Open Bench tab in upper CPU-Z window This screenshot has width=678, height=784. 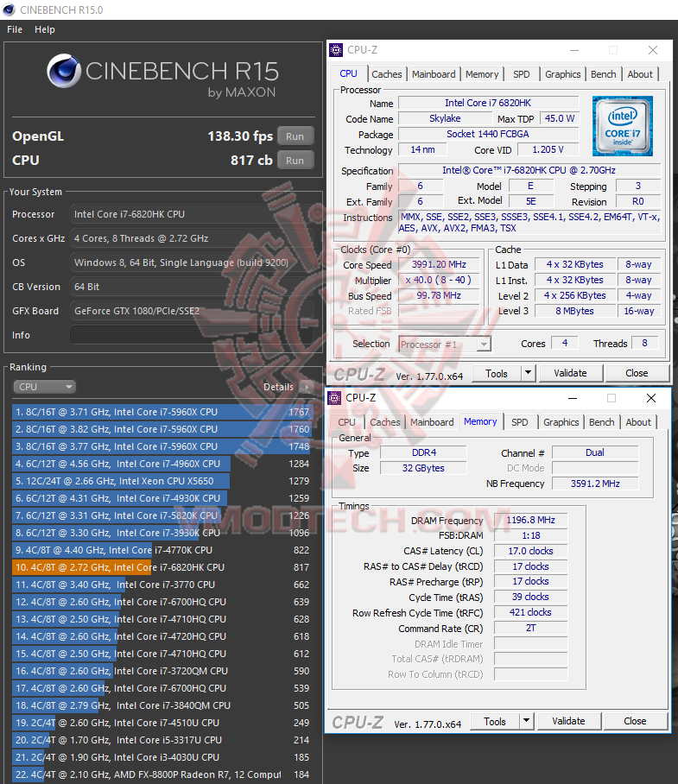click(x=603, y=74)
